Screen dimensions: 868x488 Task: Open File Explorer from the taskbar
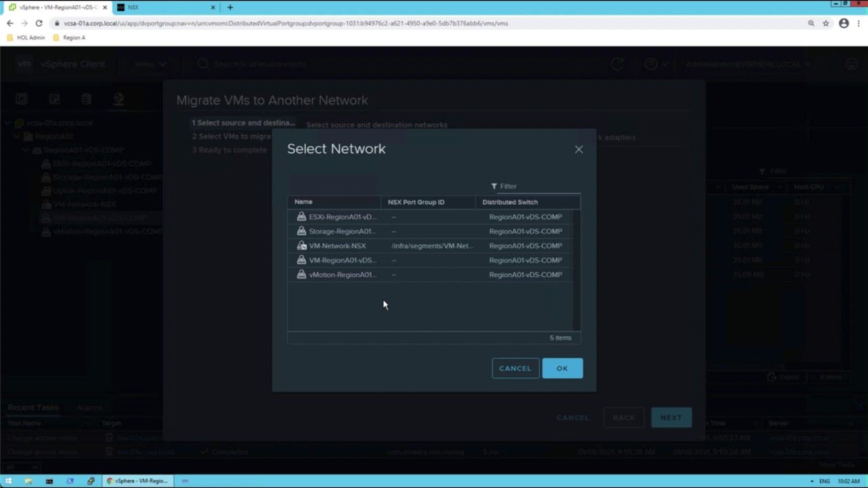tap(28, 481)
